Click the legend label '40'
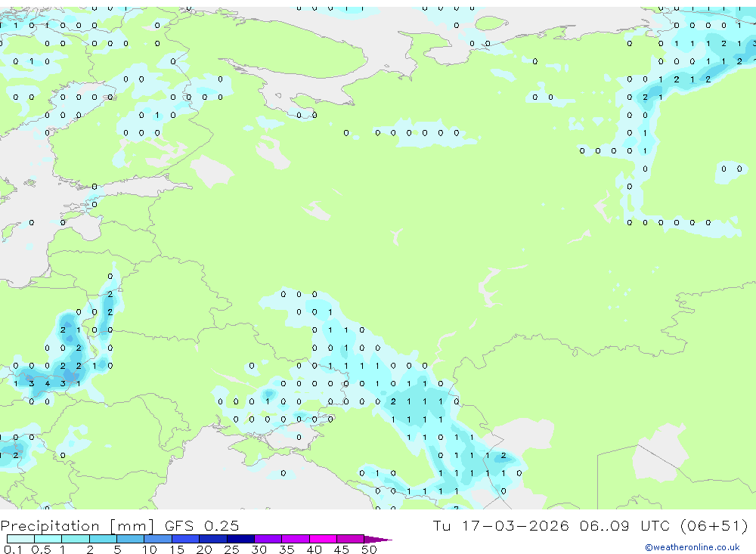 coord(314,549)
